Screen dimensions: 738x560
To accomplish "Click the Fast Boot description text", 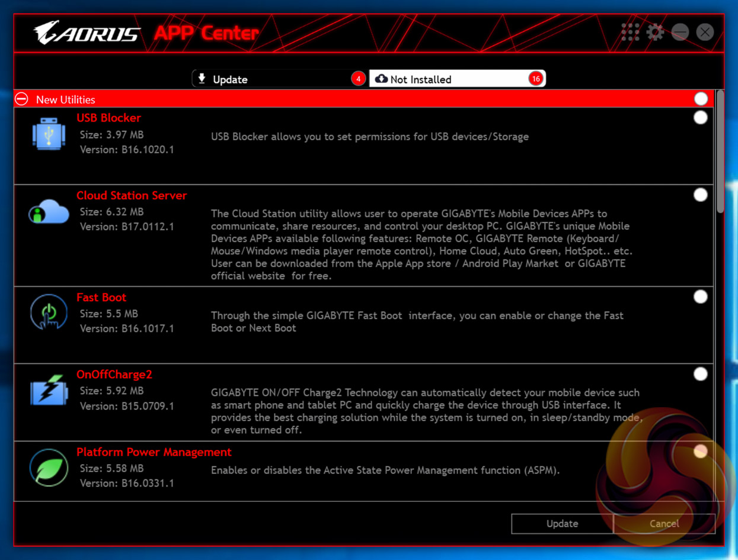I will (417, 322).
